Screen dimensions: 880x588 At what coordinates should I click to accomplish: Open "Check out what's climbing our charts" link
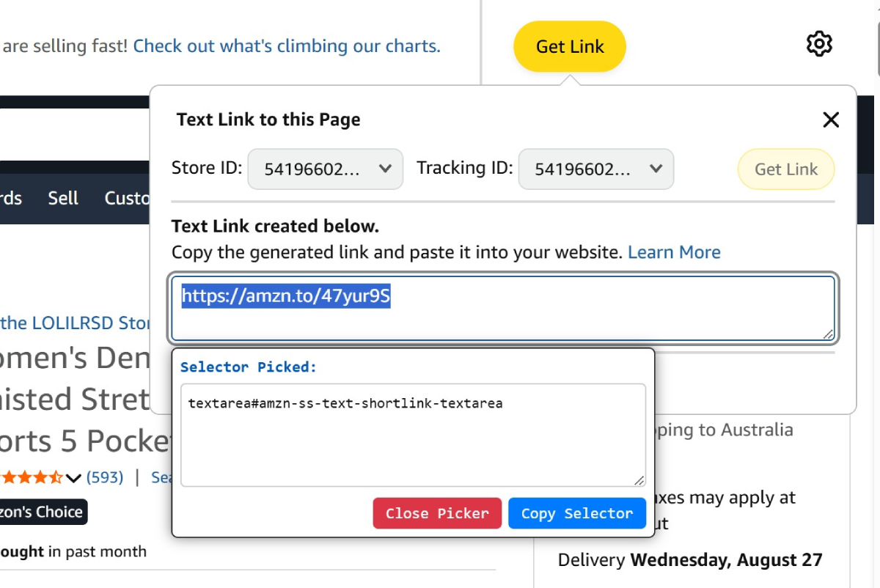(x=287, y=46)
